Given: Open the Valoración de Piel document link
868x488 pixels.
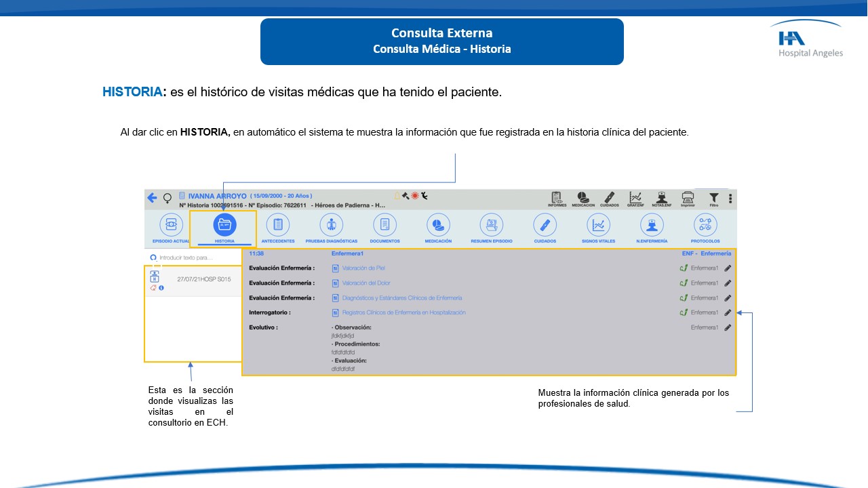Looking at the screenshot, I should (363, 268).
